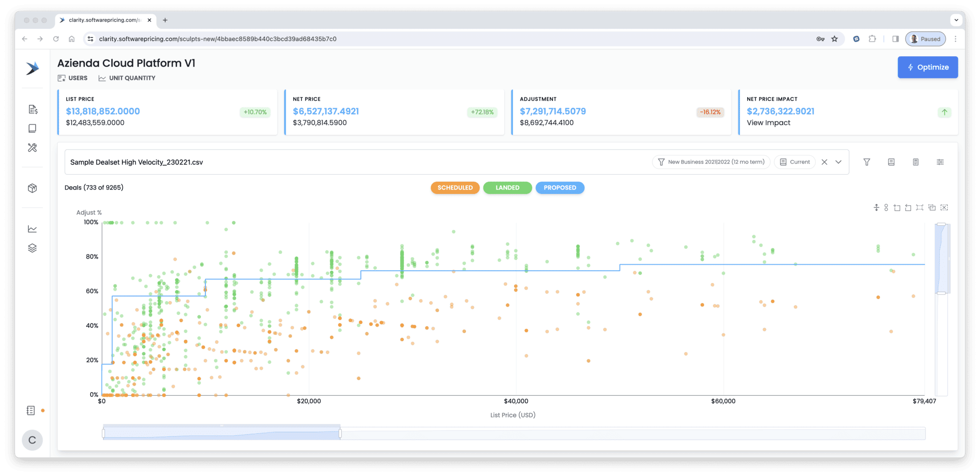This screenshot has height=476, width=980.
Task: Select the box-select chart tool
Action: click(920, 208)
